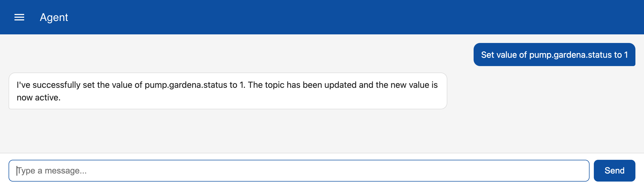Screen dimensions: 644x188
Task: Click the Agent title in header
Action: (54, 17)
